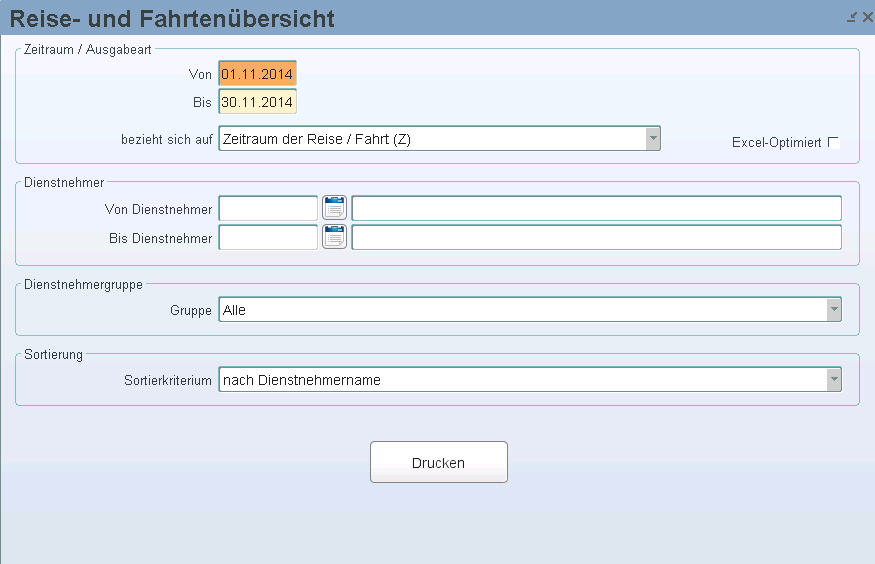Enable the Excel-Optimiert checkbox
Screen dimensions: 875x564
[834, 142]
